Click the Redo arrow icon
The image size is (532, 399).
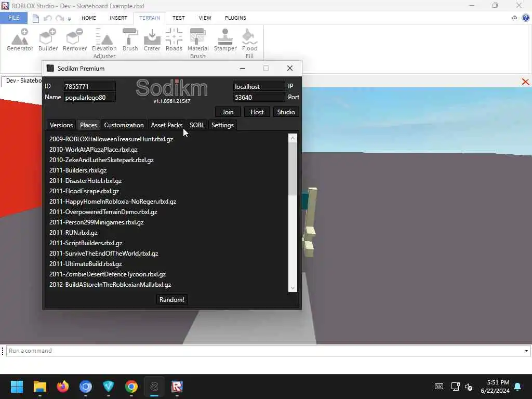coord(60,18)
